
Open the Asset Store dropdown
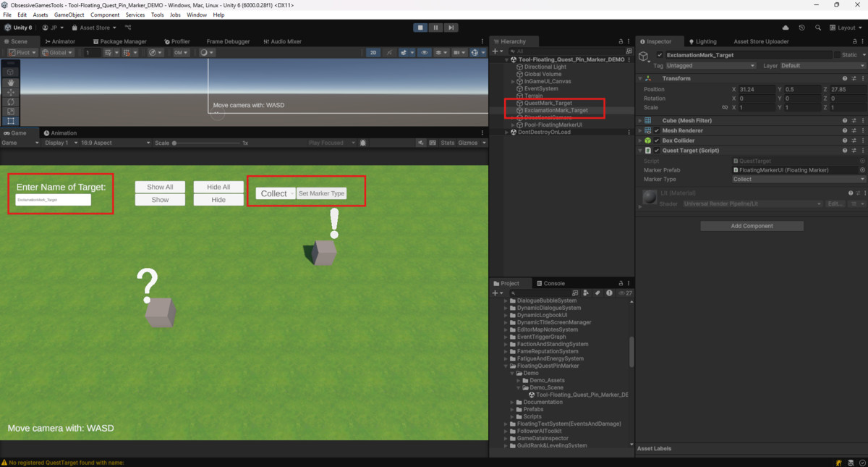(93, 28)
